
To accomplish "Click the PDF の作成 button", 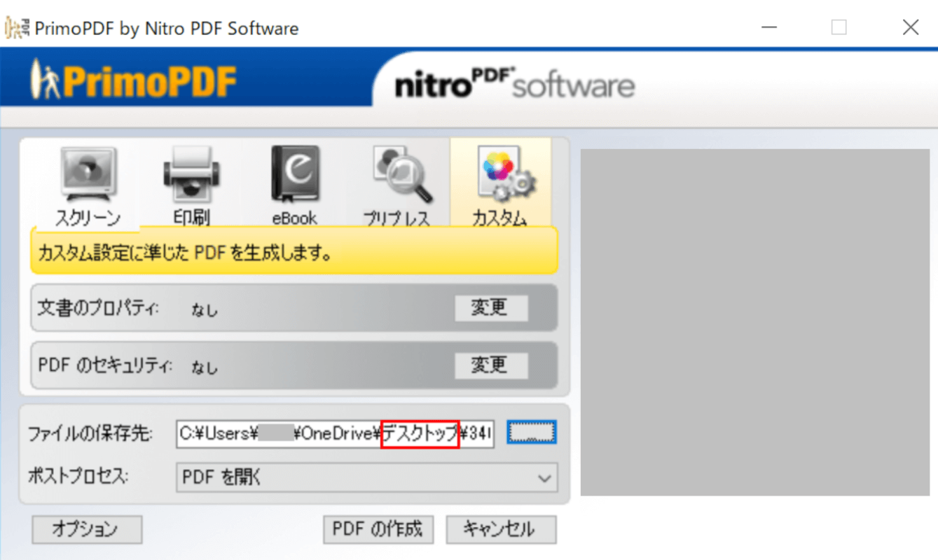I will 378,530.
